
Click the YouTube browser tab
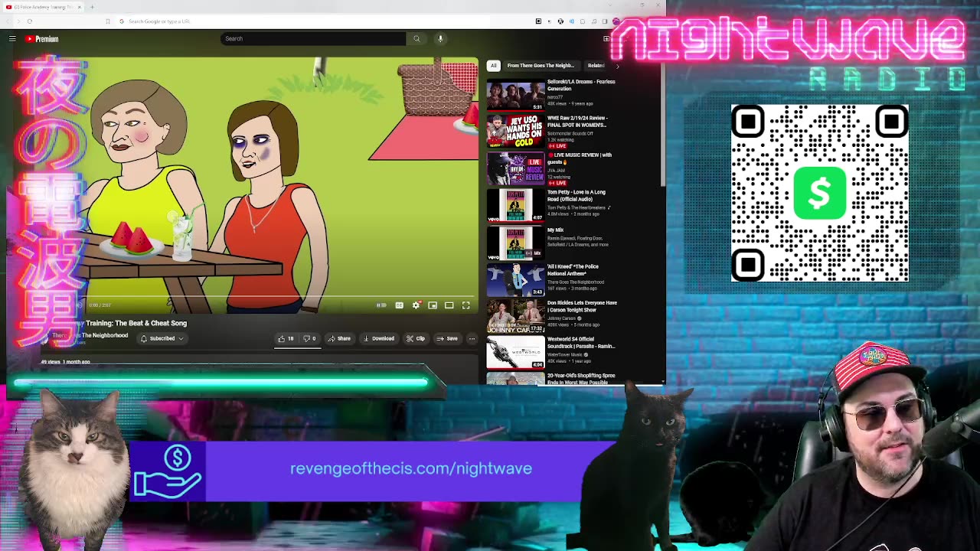[42, 7]
